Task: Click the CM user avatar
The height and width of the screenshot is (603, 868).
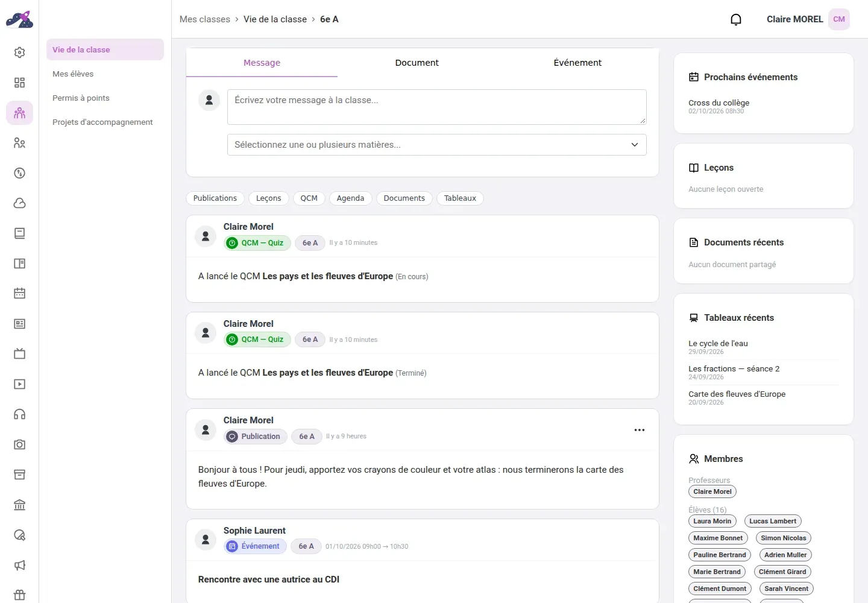Action: click(839, 19)
